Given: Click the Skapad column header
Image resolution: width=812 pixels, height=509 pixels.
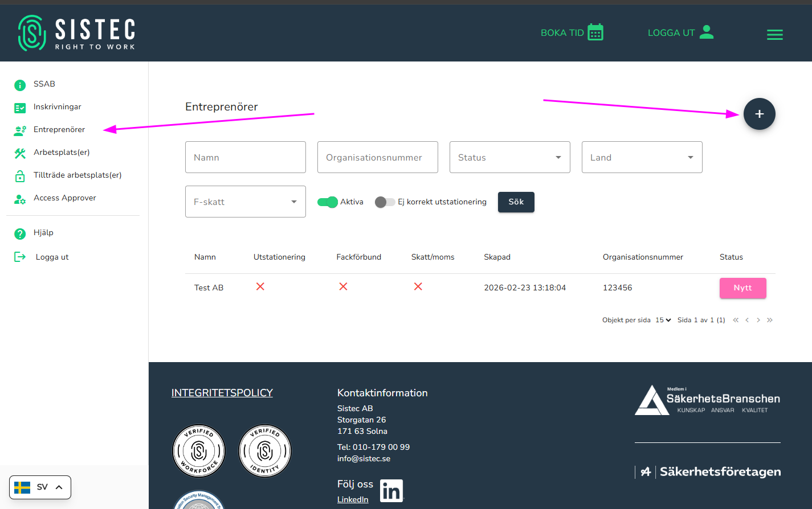Looking at the screenshot, I should click(497, 257).
